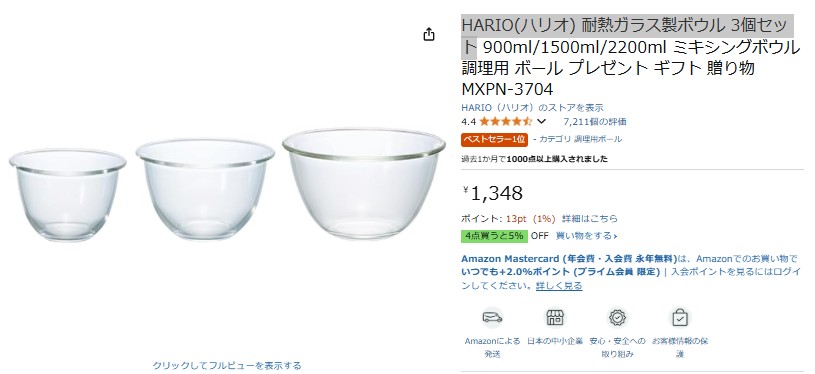The height and width of the screenshot is (374, 815).
Task: Expand the rating breakdown chevron
Action: pos(541,122)
